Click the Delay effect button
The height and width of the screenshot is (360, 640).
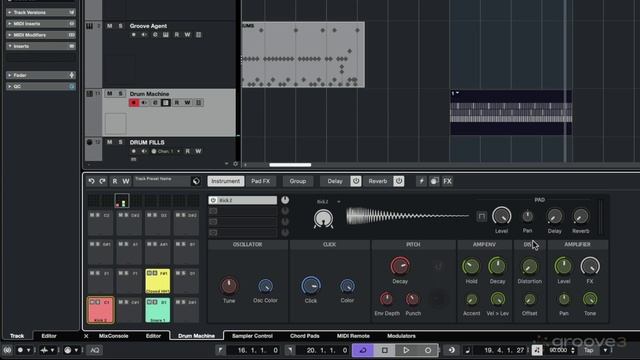[x=335, y=181]
